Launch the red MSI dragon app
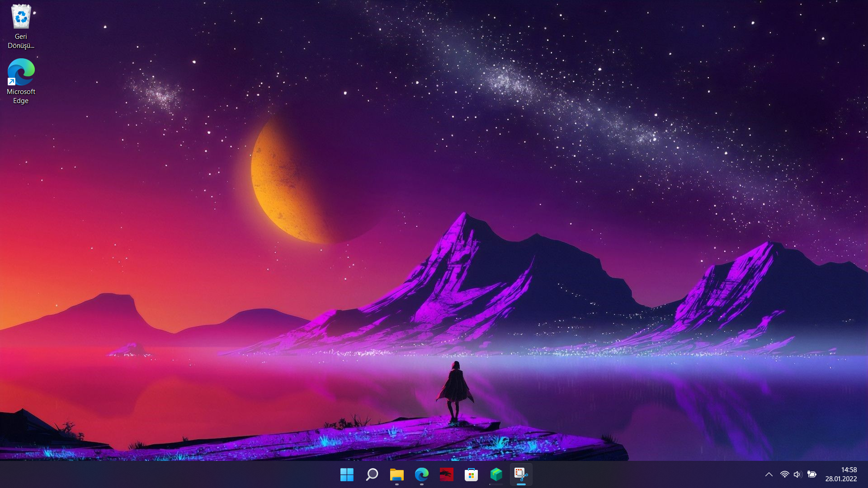Screen dimensions: 868x488 pos(446,474)
